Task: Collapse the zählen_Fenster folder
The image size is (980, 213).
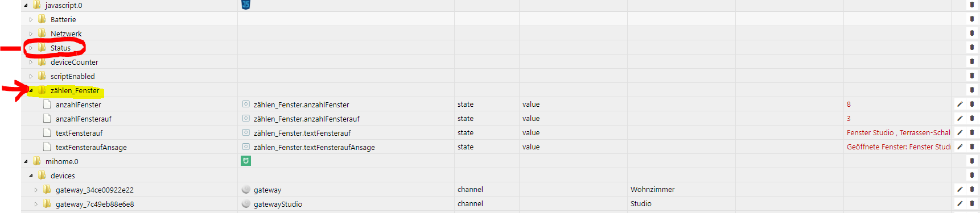Action: [x=31, y=90]
